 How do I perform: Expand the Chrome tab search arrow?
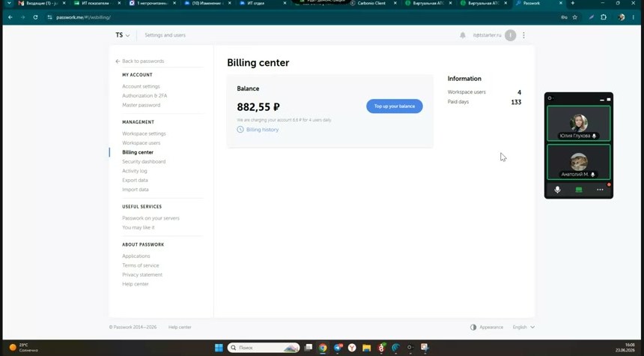9,3
